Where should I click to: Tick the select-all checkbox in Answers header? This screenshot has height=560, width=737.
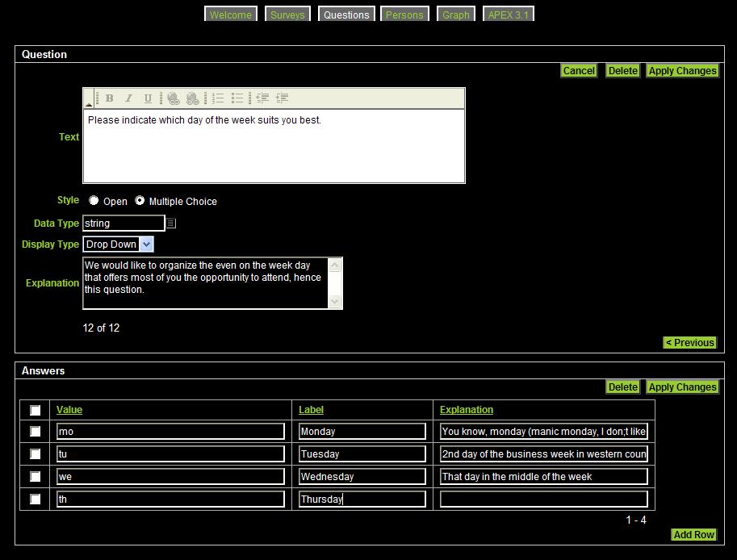tap(36, 410)
